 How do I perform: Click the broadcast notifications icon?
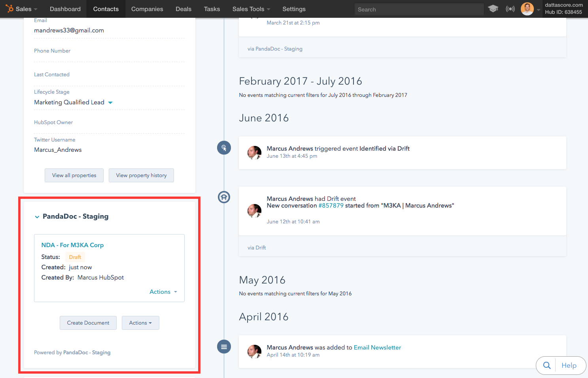pyautogui.click(x=510, y=9)
